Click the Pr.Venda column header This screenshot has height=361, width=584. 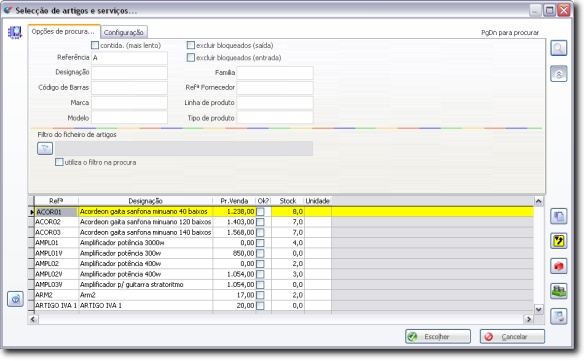(x=234, y=201)
